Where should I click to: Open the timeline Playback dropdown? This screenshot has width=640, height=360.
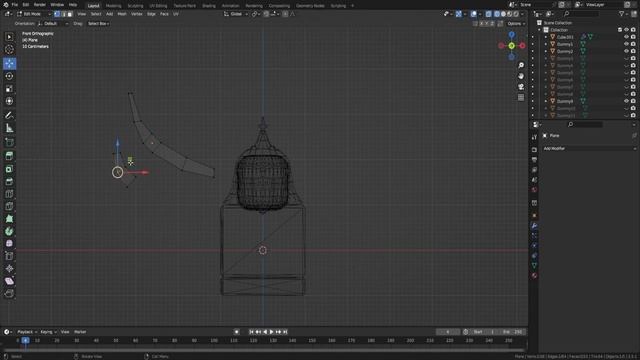coord(27,332)
